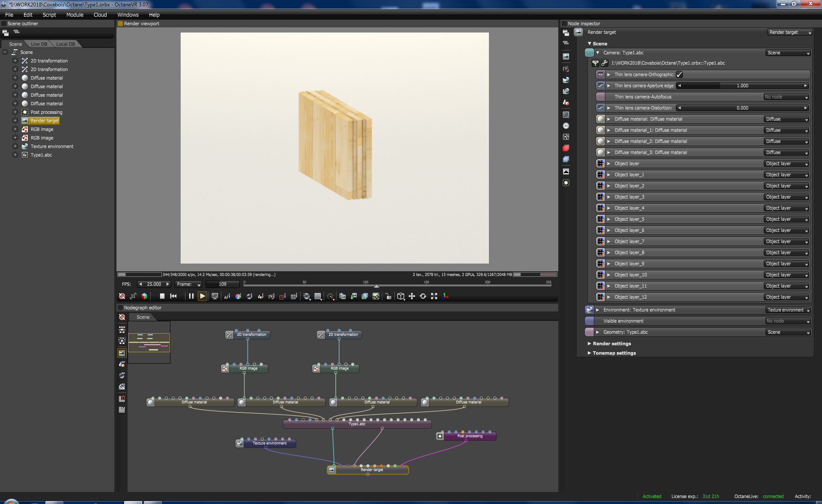The image size is (822, 504).
Task: Expand Post processing in scene outliner
Action: tap(15, 112)
